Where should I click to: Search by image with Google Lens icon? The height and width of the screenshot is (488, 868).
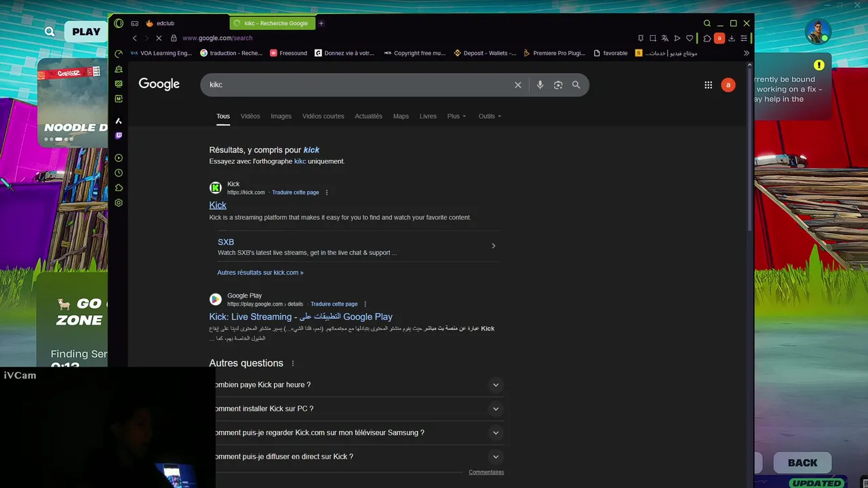point(558,85)
